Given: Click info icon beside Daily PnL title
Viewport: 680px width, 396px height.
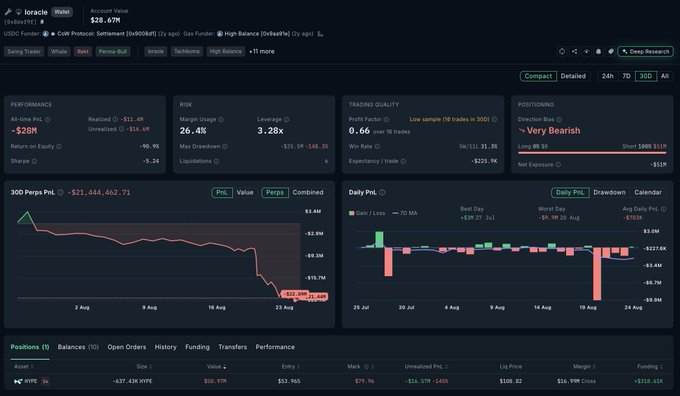Looking at the screenshot, I should coord(382,192).
